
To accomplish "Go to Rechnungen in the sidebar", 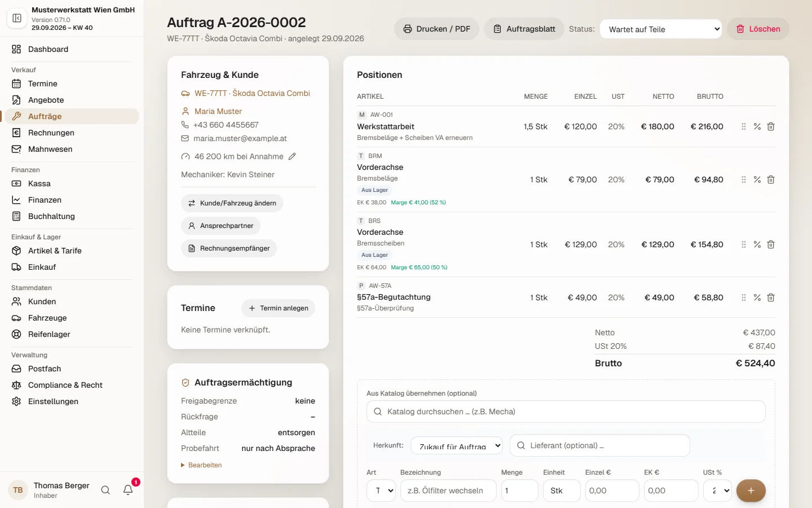I will coord(72,133).
